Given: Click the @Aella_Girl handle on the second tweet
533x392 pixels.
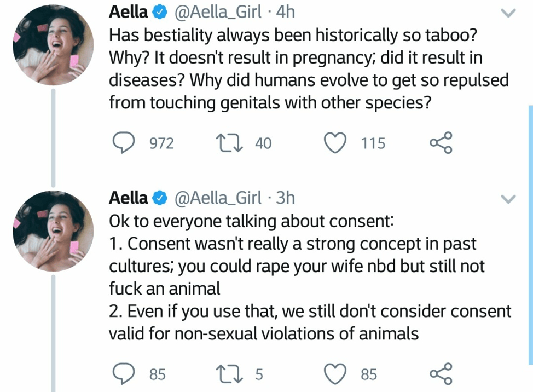Looking at the screenshot, I should (218, 197).
